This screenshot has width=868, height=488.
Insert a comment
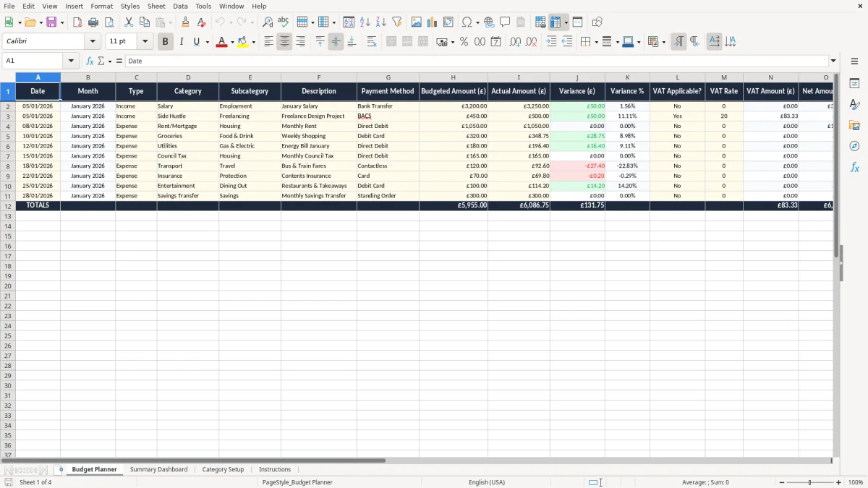tap(505, 22)
